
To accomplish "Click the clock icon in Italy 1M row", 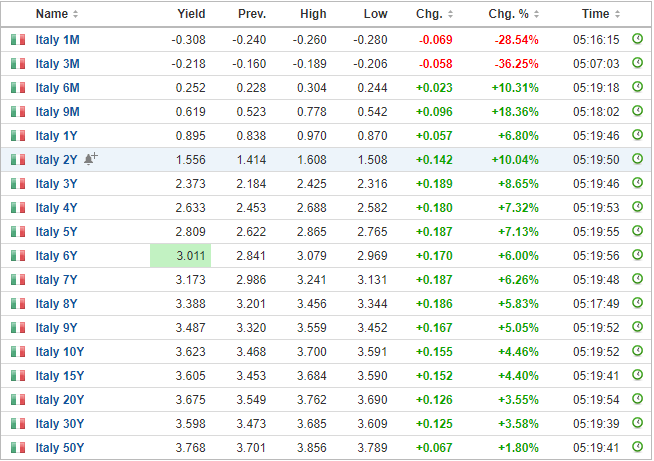I will pos(637,39).
